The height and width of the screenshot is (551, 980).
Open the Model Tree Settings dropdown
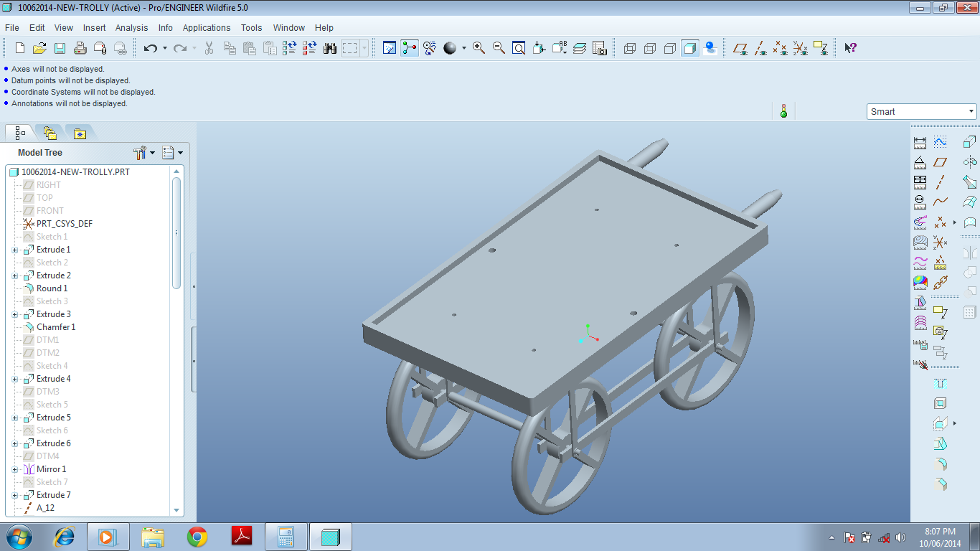point(144,153)
